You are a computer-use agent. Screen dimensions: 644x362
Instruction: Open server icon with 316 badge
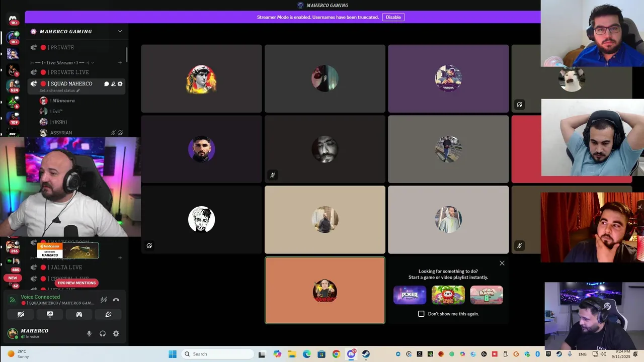point(13,246)
